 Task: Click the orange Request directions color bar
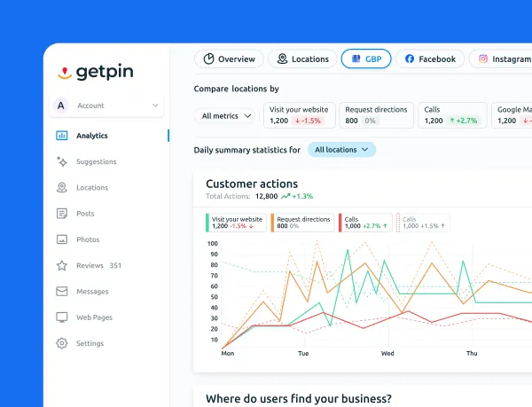click(x=272, y=223)
